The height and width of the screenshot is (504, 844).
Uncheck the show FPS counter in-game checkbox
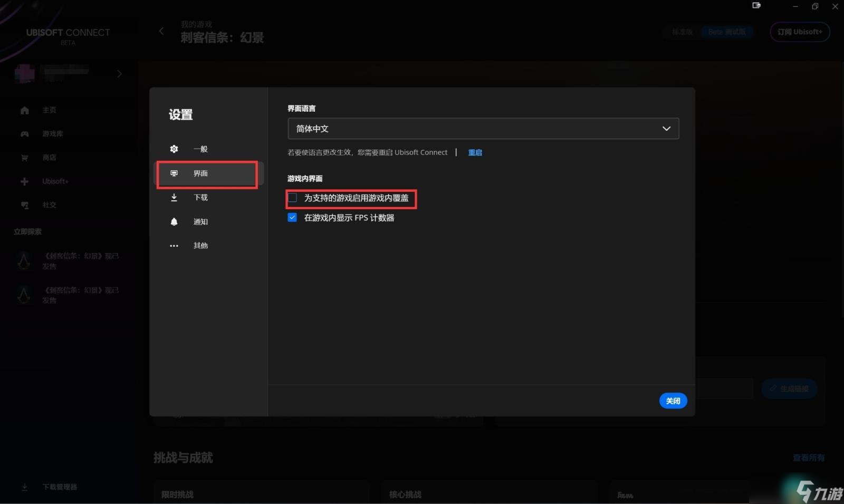pyautogui.click(x=292, y=218)
